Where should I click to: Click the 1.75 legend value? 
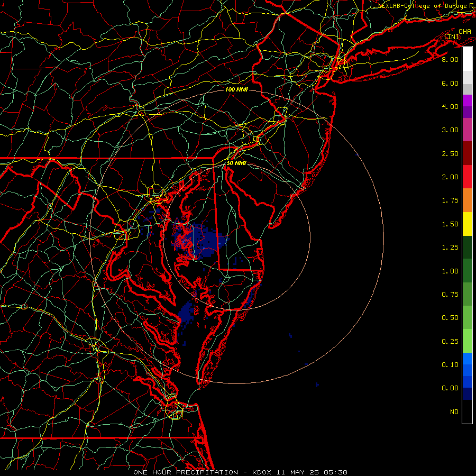[450, 200]
